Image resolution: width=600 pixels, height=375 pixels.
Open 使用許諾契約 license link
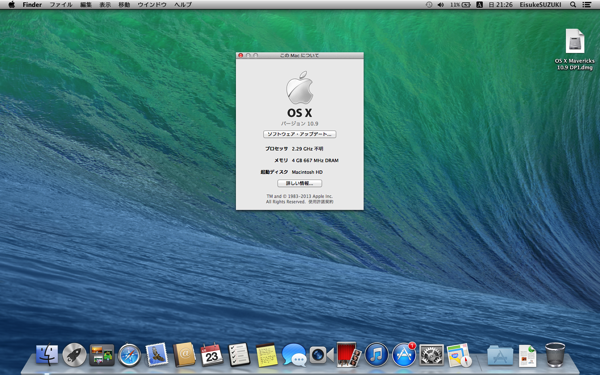click(x=321, y=202)
